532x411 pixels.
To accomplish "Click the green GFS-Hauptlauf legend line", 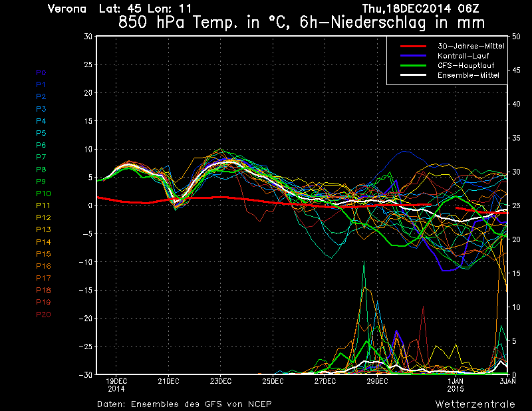I will [413, 65].
